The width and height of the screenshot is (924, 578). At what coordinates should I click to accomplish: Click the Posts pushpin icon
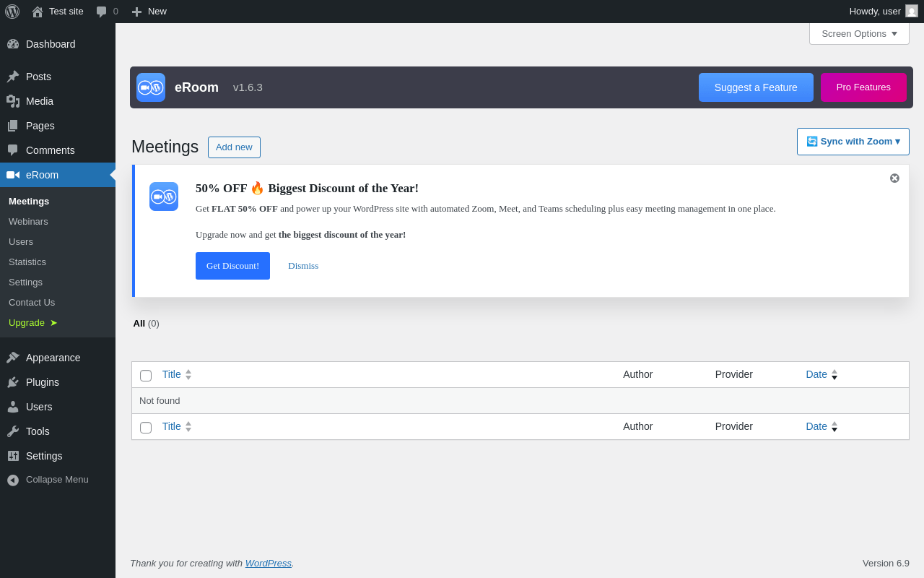13,77
